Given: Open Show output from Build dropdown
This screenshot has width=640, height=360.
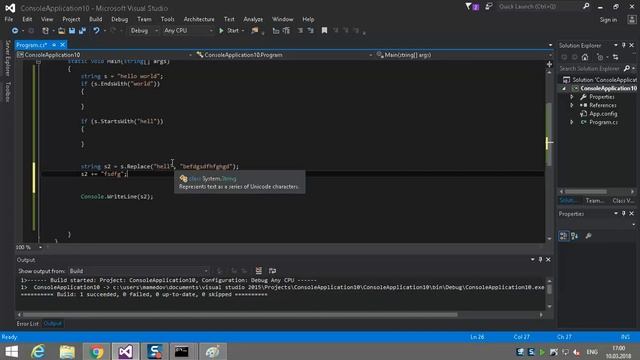Looking at the screenshot, I should [139, 271].
